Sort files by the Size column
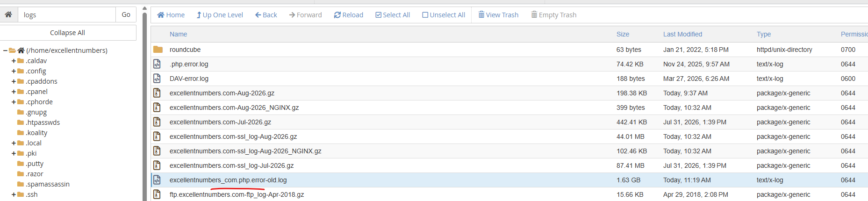Image resolution: width=868 pixels, height=201 pixels. point(623,34)
